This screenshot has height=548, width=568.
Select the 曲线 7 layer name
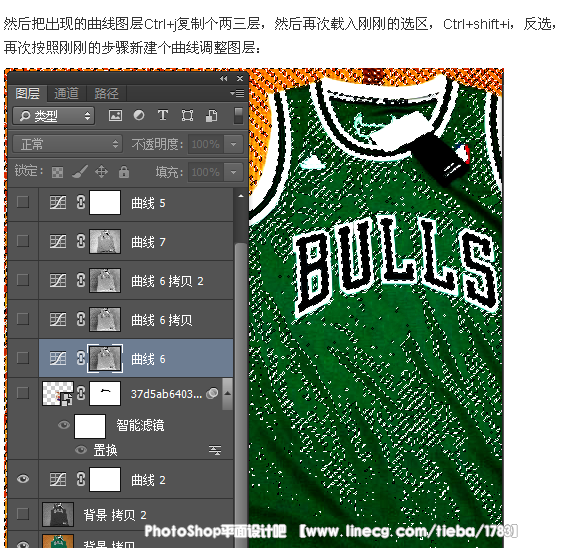pos(148,242)
